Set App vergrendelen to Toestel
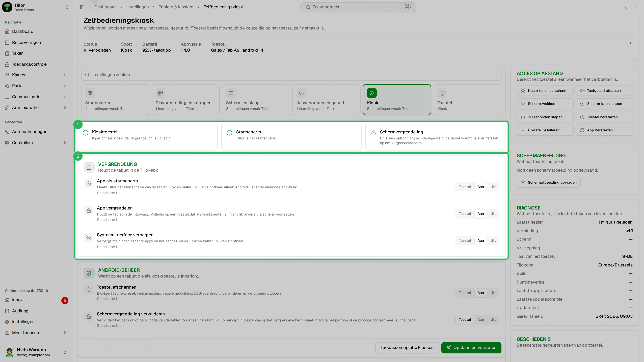Viewport: 644px width, 362px height. click(465, 214)
